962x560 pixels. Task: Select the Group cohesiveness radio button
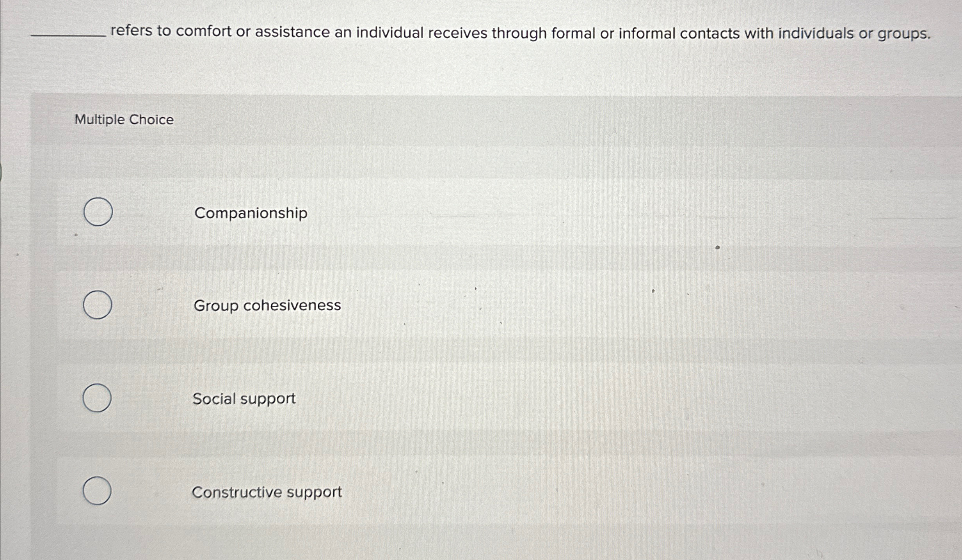(x=98, y=305)
